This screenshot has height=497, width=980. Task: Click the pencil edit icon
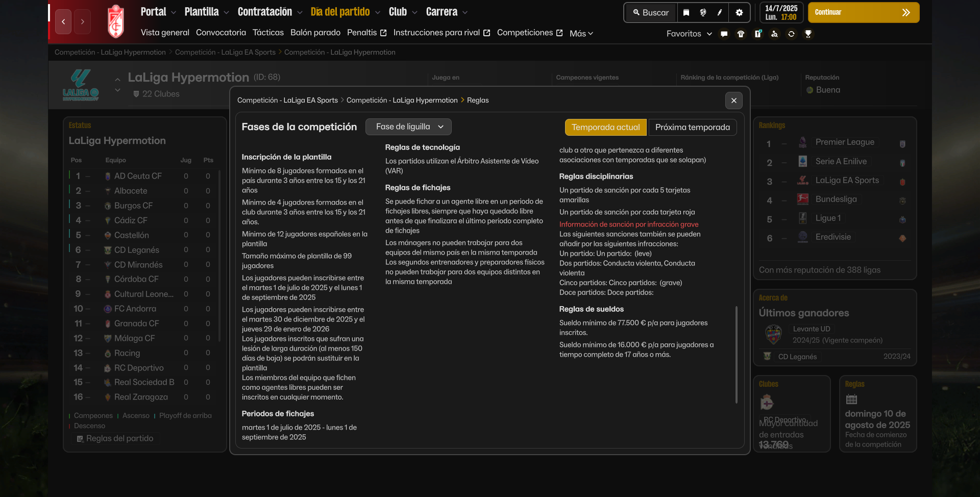pos(720,13)
